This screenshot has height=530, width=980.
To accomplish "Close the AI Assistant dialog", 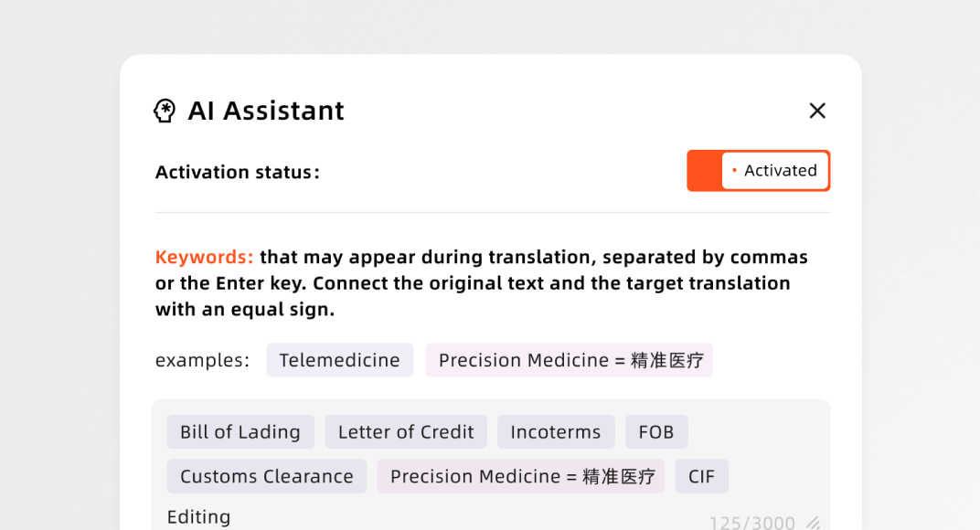I will point(817,111).
